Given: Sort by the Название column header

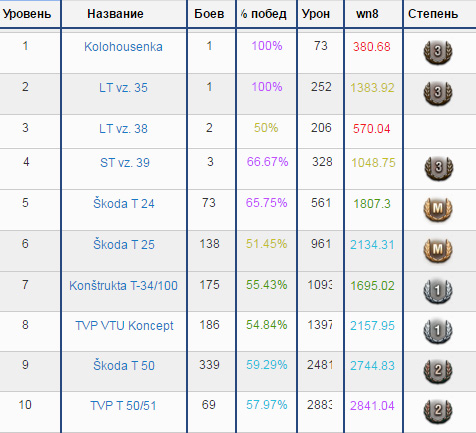Looking at the screenshot, I should (x=115, y=14).
